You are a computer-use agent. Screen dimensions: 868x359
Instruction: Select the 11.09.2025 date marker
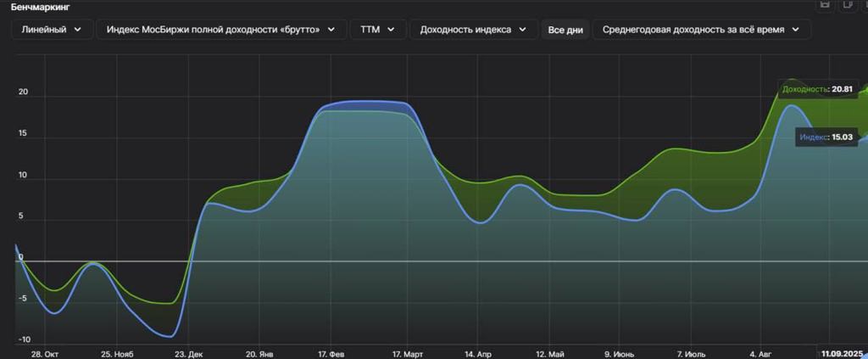coord(842,352)
